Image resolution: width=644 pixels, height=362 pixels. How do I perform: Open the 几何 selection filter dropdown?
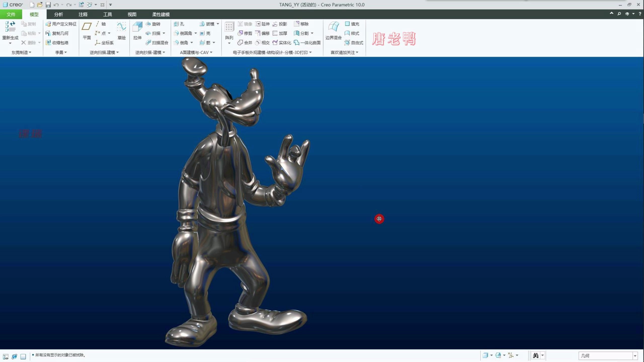(x=635, y=356)
